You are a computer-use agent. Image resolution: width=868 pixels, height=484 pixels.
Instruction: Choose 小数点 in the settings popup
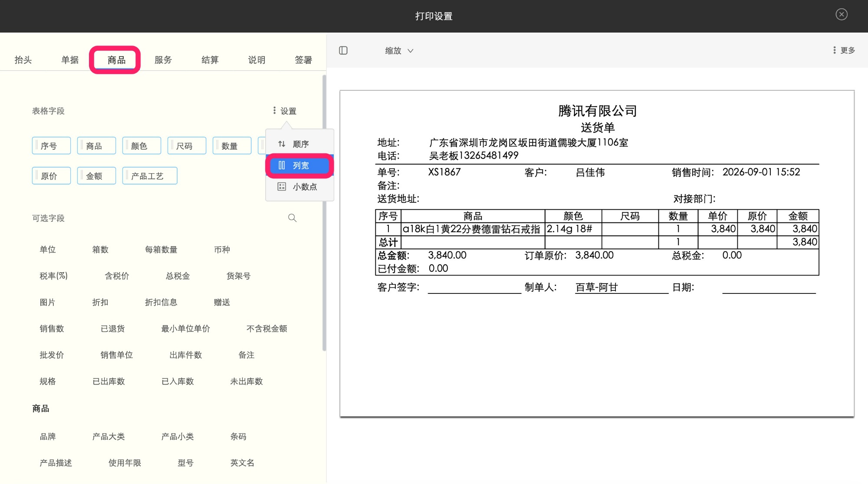(x=299, y=187)
